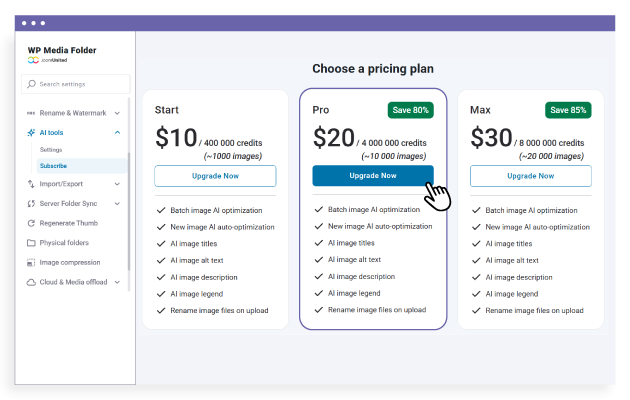Open the Settings submenu under AI tools
Viewport: 630px width, 400px height.
coord(51,149)
